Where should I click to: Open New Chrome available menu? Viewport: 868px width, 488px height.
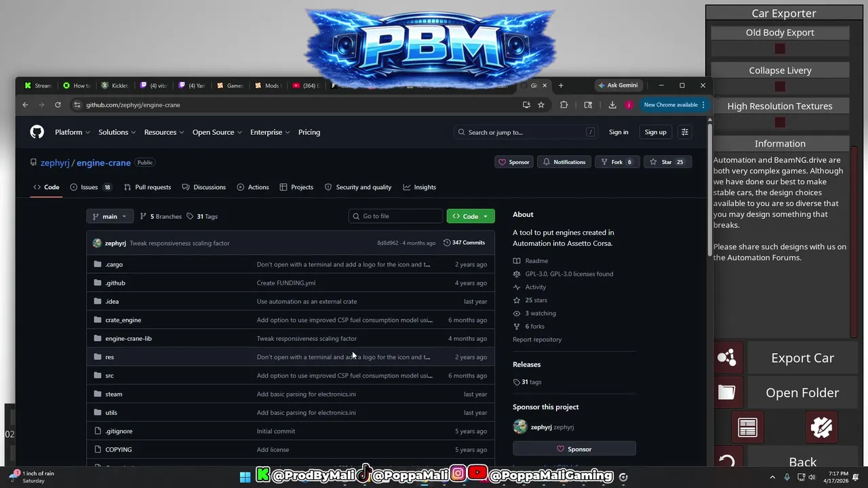coord(675,105)
